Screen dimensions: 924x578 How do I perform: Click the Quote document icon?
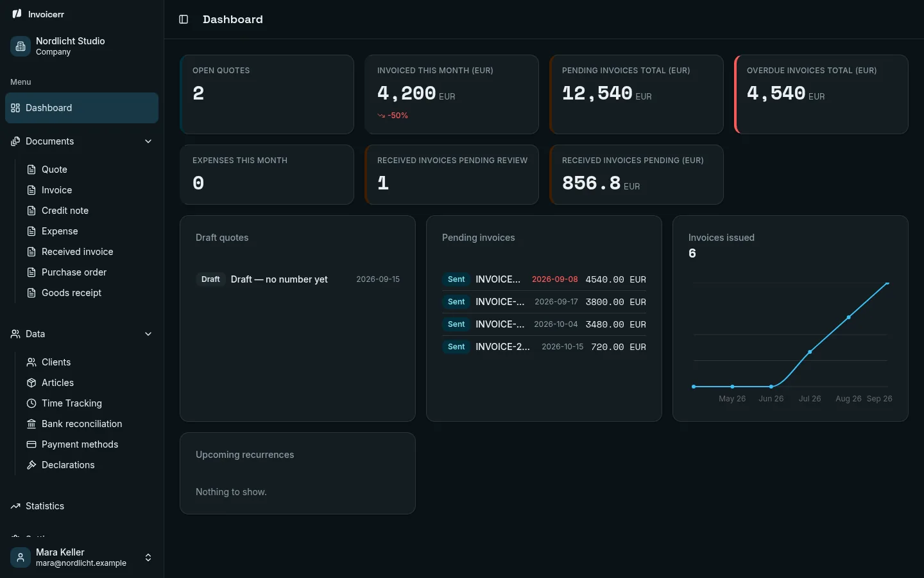coord(31,170)
